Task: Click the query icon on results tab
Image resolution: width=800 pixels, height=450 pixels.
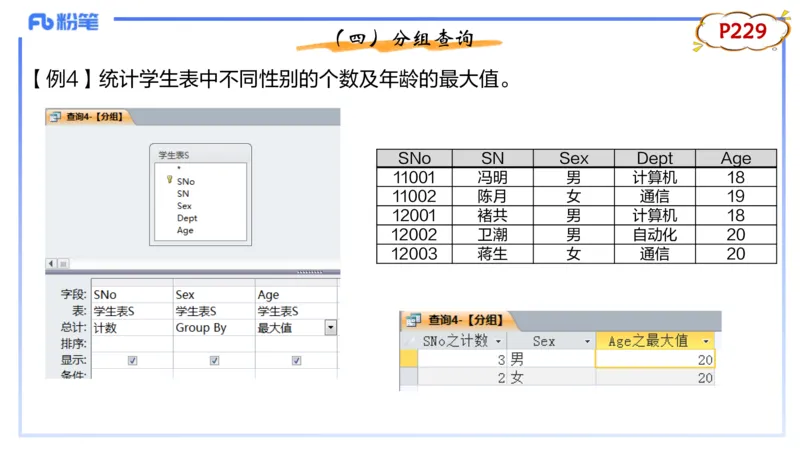Action: tap(413, 320)
